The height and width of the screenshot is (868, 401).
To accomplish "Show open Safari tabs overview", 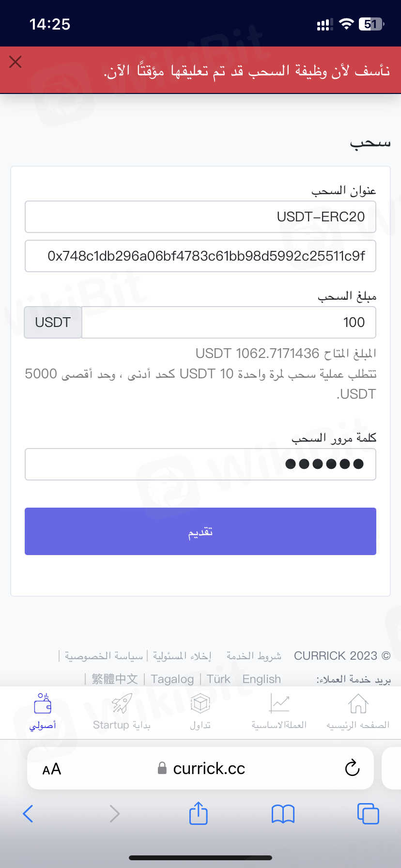I will click(x=368, y=814).
